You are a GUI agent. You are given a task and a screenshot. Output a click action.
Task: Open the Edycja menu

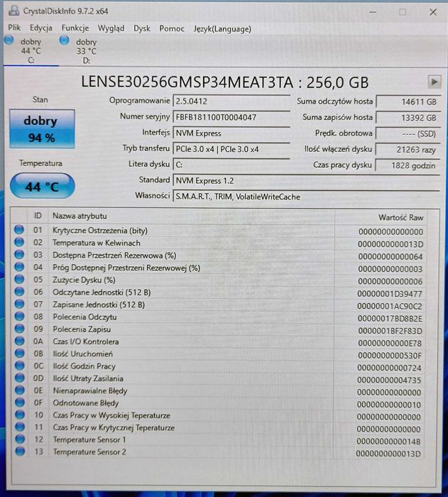click(41, 28)
